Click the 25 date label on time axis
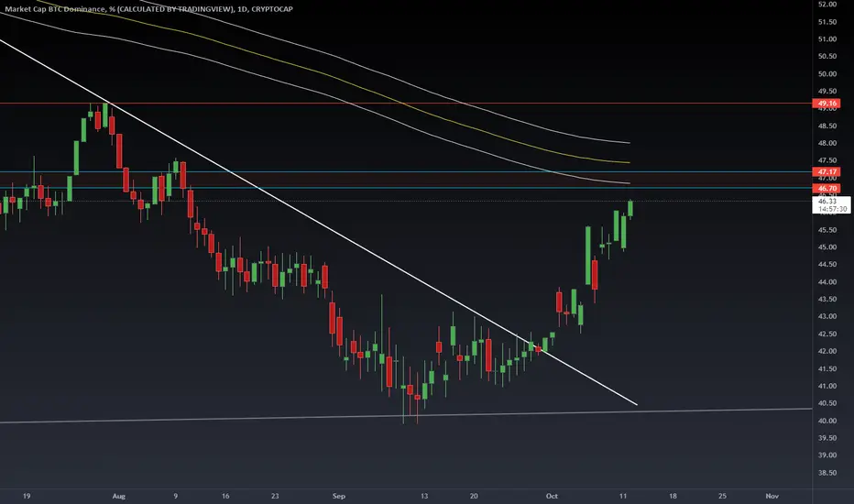 pyautogui.click(x=722, y=497)
